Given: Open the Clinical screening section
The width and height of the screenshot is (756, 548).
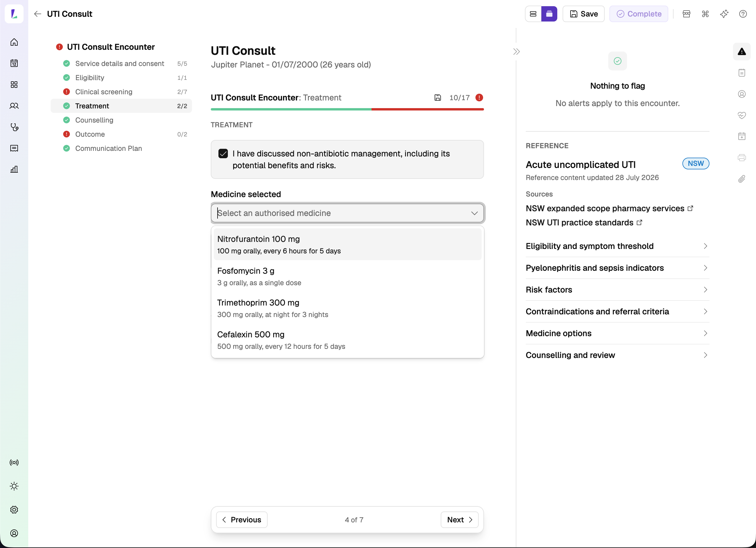Looking at the screenshot, I should 121,92.
